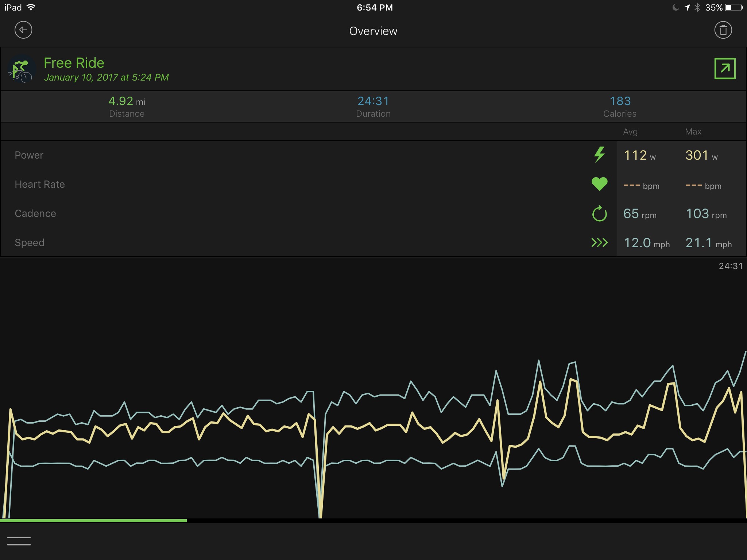Viewport: 747px width, 560px height.
Task: Select the Cadence row label
Action: pos(35,214)
